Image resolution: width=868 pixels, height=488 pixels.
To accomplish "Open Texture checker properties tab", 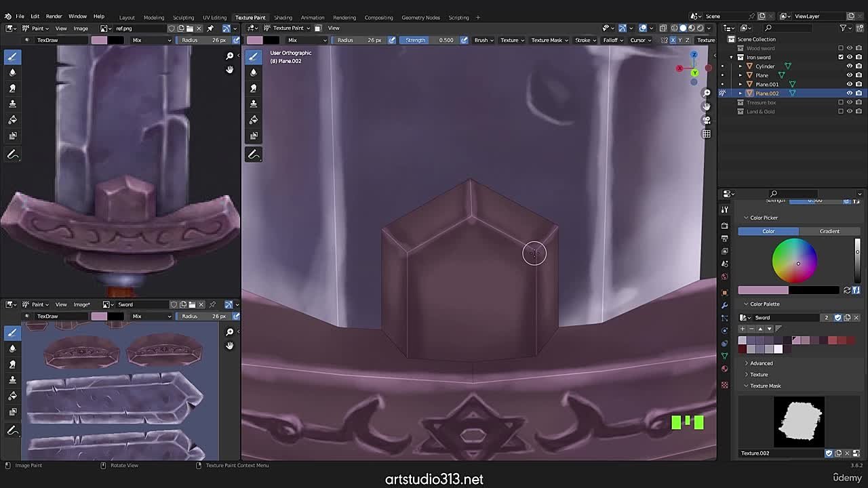I will (725, 385).
